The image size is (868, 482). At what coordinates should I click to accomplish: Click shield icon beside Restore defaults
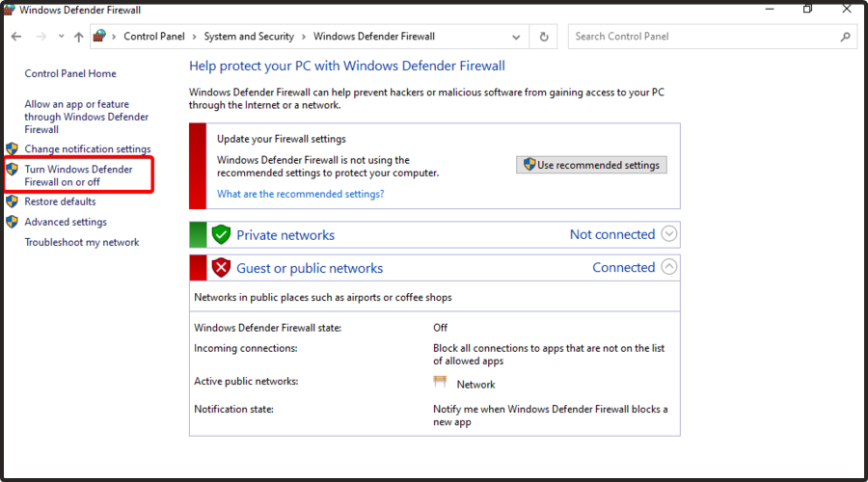(12, 201)
